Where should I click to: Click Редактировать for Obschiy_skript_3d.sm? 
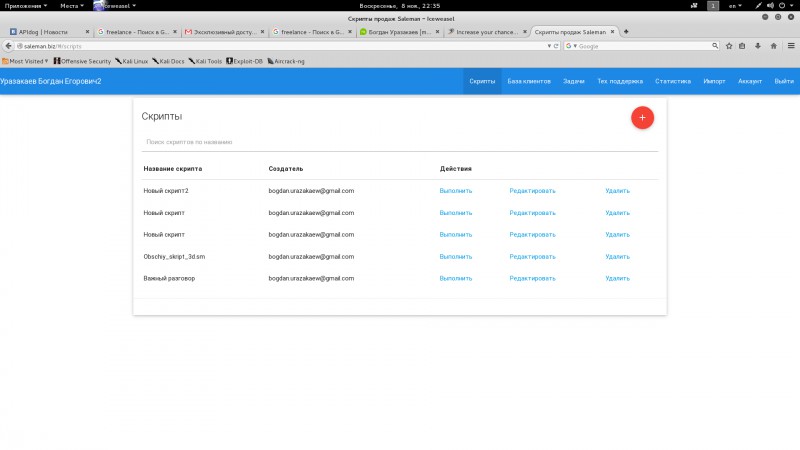(x=532, y=257)
